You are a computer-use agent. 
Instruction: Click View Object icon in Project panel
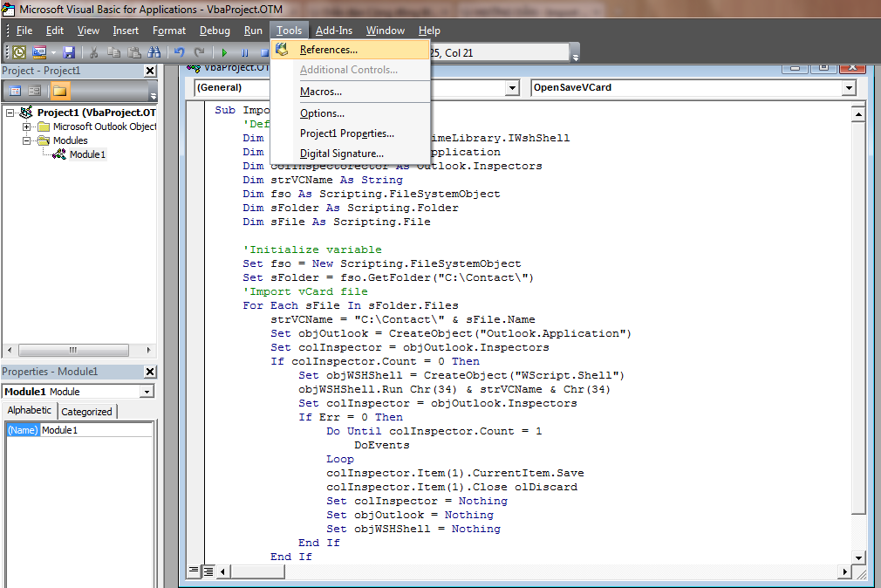pos(35,91)
